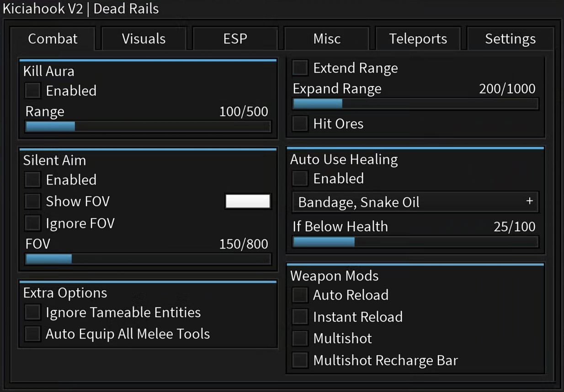Screen dimensions: 564x392
Task: Toggle Silent Aim Enabled checkbox
Action: click(x=33, y=180)
